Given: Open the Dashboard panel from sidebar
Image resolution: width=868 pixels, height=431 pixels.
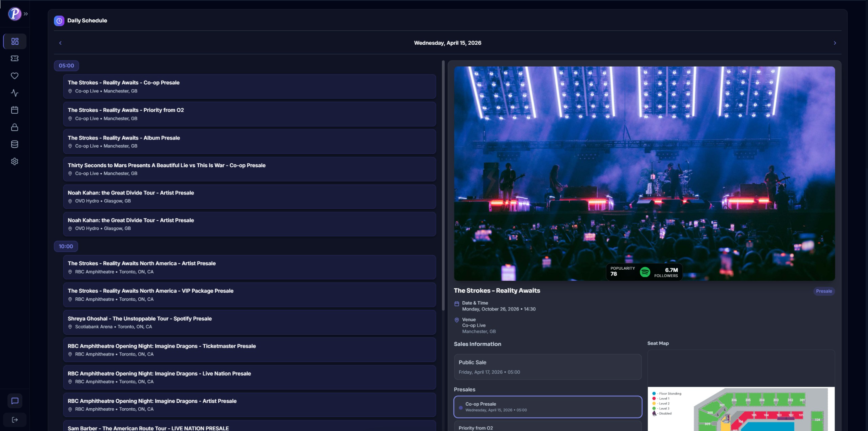Looking at the screenshot, I should click(x=14, y=41).
